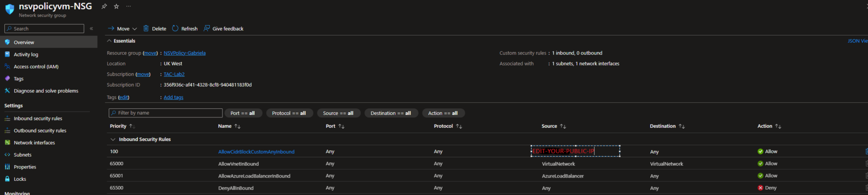
Task: Mark nsvpolicyvm-NSG as favorite with star
Action: [x=116, y=7]
